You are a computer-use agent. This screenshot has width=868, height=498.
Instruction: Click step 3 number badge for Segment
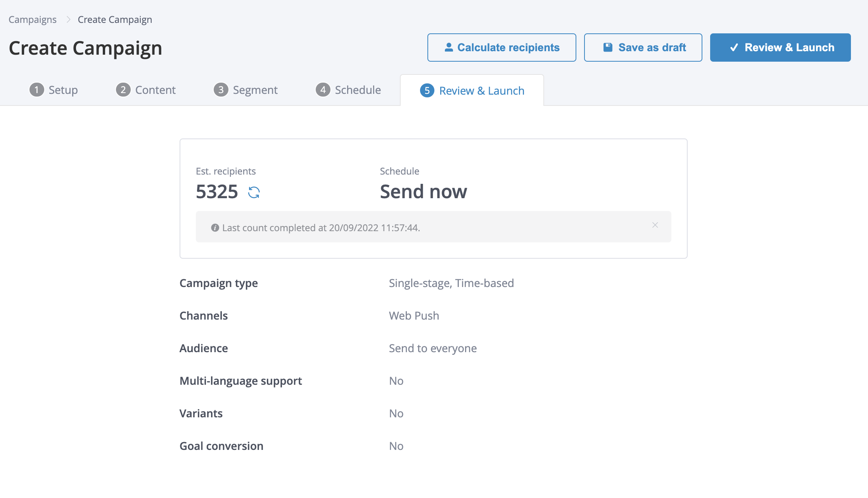tap(221, 90)
